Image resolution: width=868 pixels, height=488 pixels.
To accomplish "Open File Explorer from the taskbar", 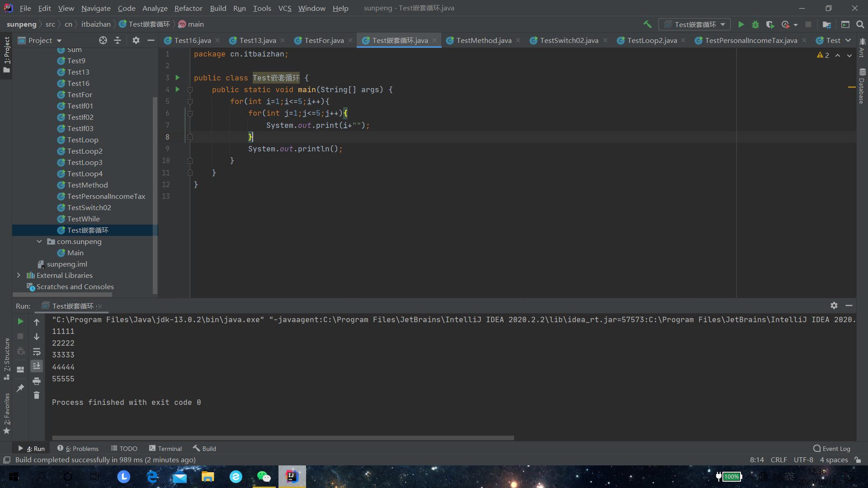I will (x=208, y=477).
